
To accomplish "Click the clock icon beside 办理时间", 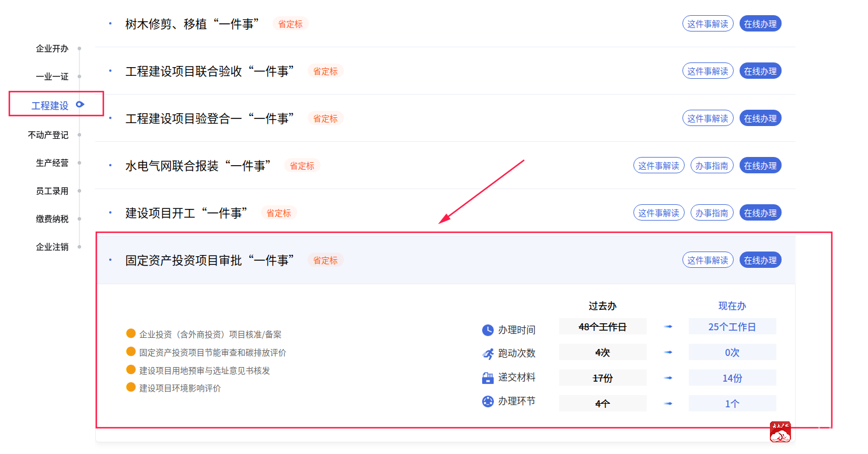I will point(487,330).
